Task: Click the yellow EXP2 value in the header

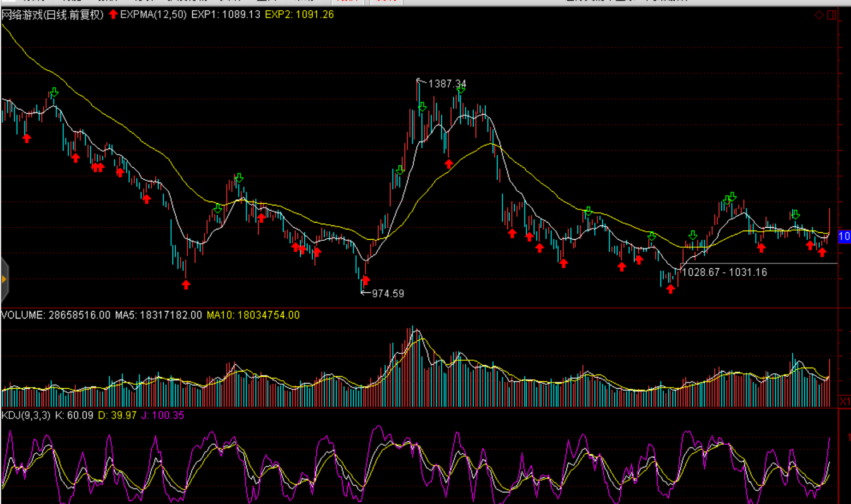Action: (299, 15)
